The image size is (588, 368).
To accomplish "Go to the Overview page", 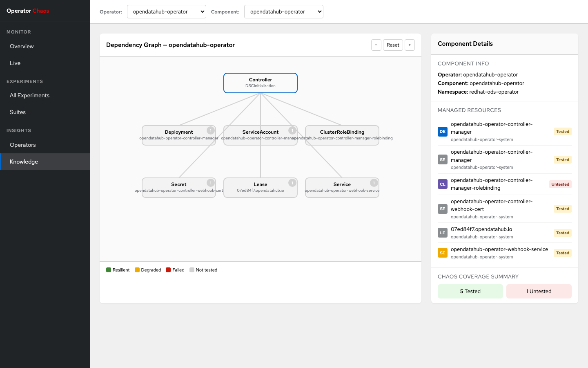I will click(22, 46).
